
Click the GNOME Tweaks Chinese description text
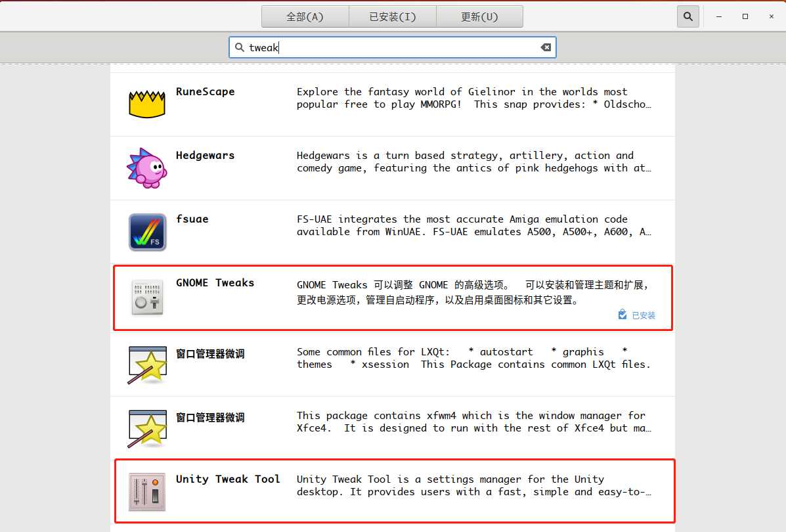click(473, 292)
